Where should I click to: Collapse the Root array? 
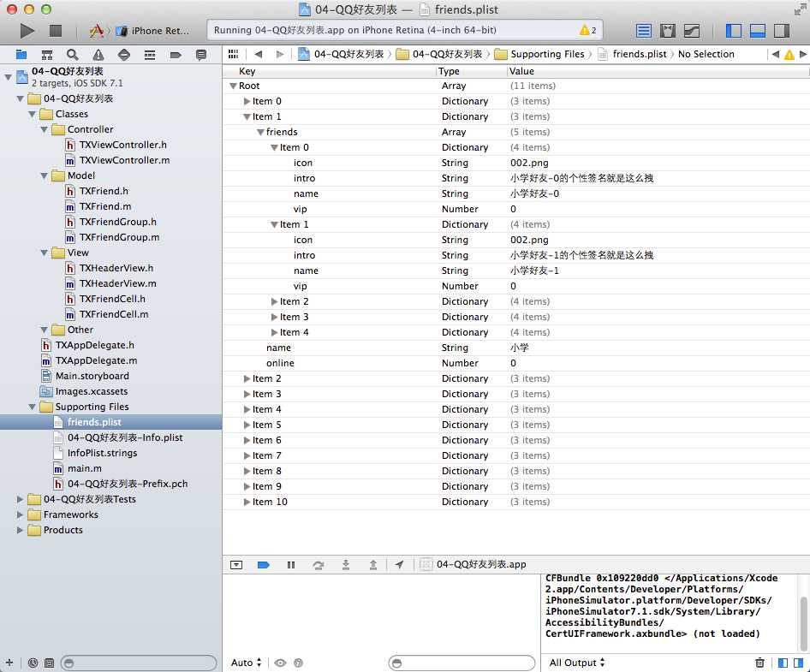pyautogui.click(x=233, y=86)
